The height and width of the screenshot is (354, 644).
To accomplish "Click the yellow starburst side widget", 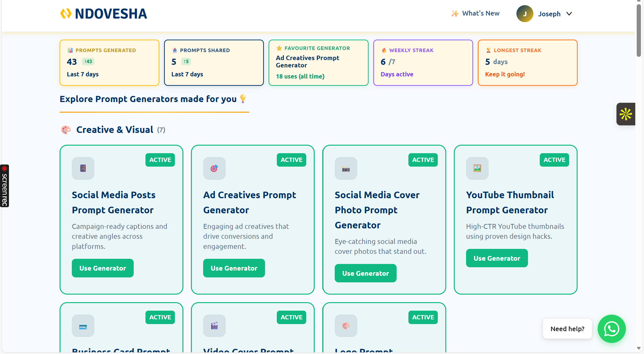I will (625, 114).
